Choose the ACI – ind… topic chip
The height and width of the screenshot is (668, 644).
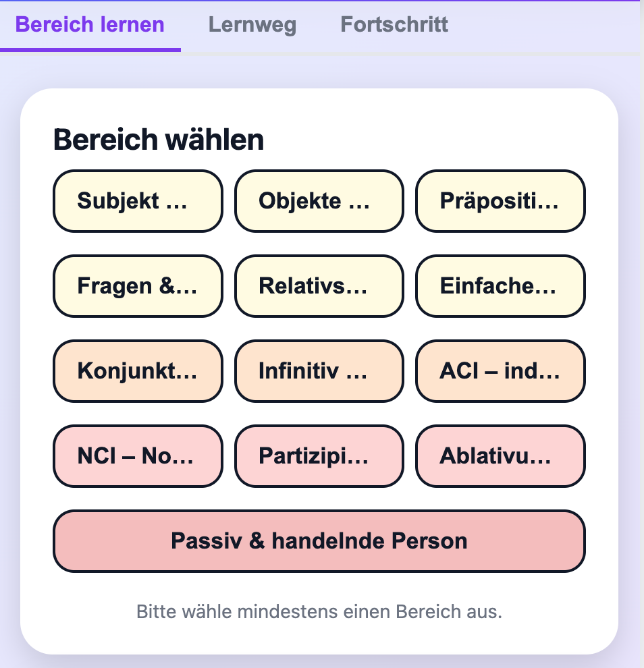[500, 371]
